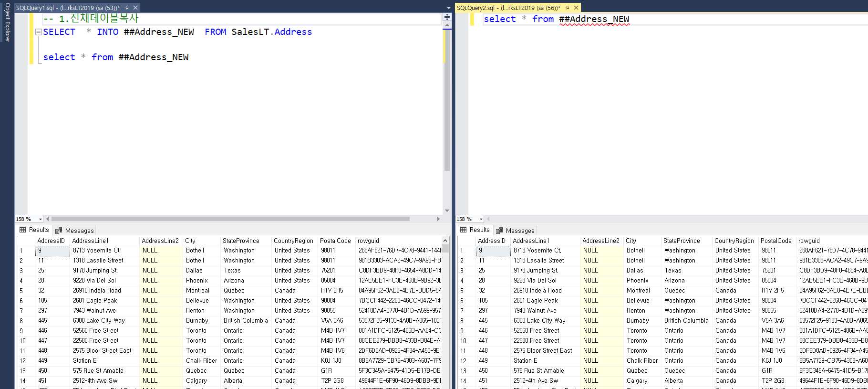Viewport: 868px width, 389px height.
Task: Click 'Calgary' city cell in SQLQuery2 results
Action: click(x=642, y=381)
